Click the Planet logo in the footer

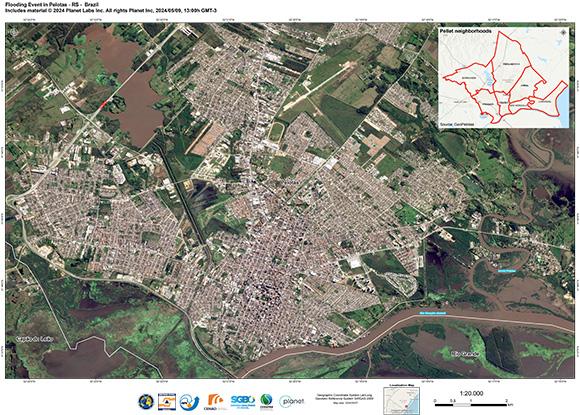[x=292, y=401]
